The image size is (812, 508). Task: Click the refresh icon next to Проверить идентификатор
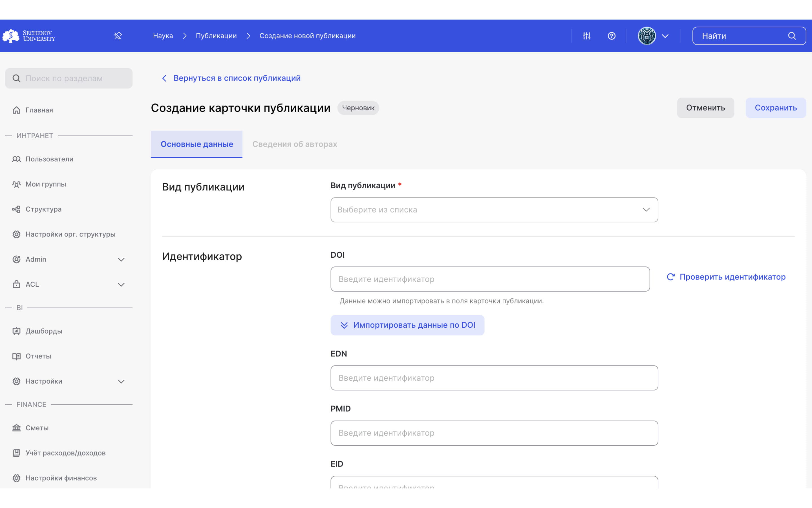(670, 277)
